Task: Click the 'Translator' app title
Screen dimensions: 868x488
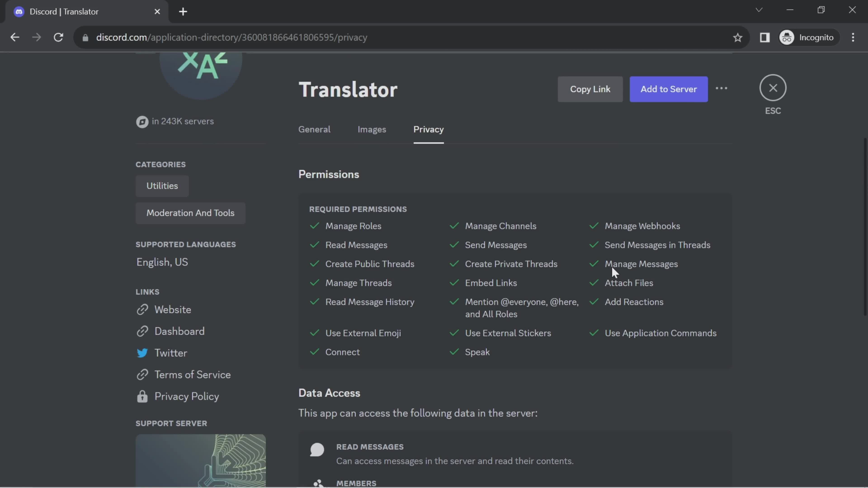Action: click(348, 90)
